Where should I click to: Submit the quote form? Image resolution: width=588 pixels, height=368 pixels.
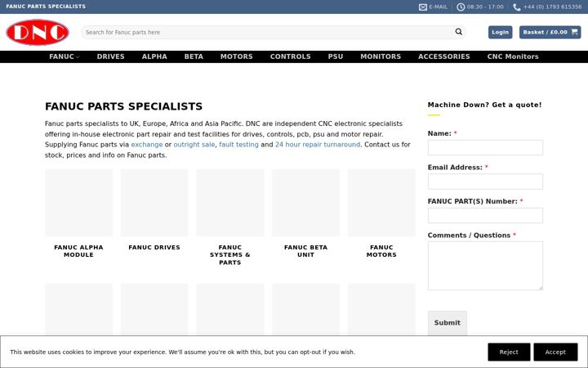[x=448, y=322]
